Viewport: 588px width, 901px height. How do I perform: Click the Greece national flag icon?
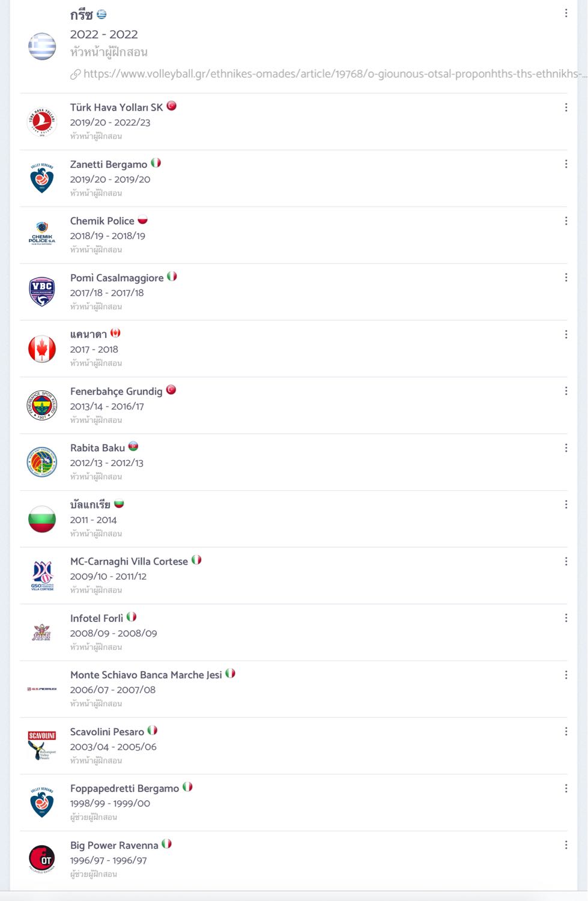42,46
